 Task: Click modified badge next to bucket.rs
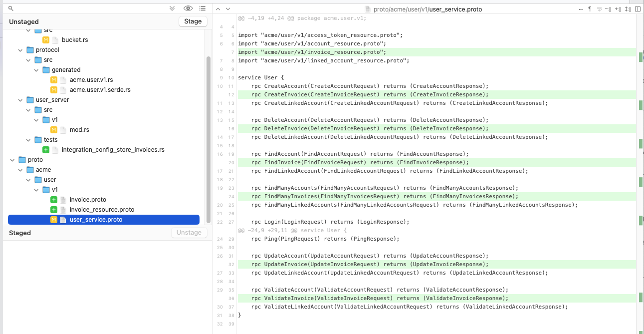tap(46, 40)
